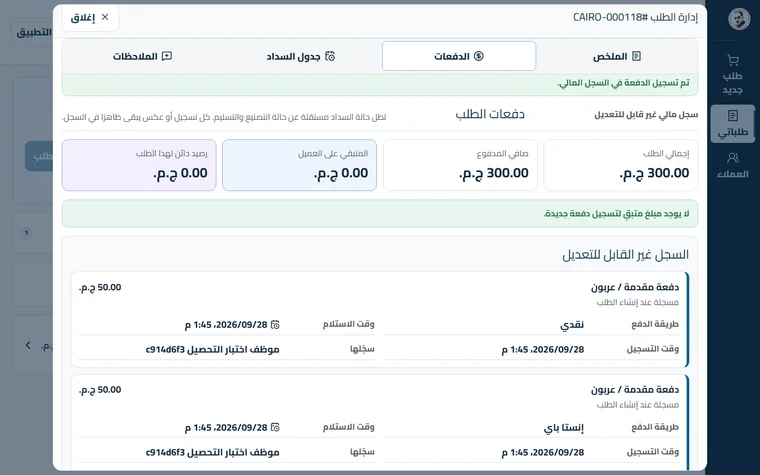Screen dimensions: 760x475
Task: Click the calendar icon in the نقدي payment's receipt time
Action: coord(275,325)
